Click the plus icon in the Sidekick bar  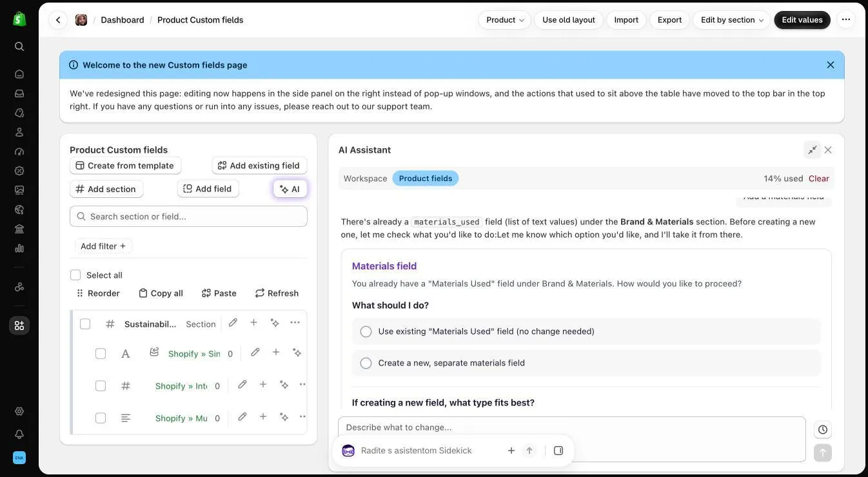click(511, 451)
